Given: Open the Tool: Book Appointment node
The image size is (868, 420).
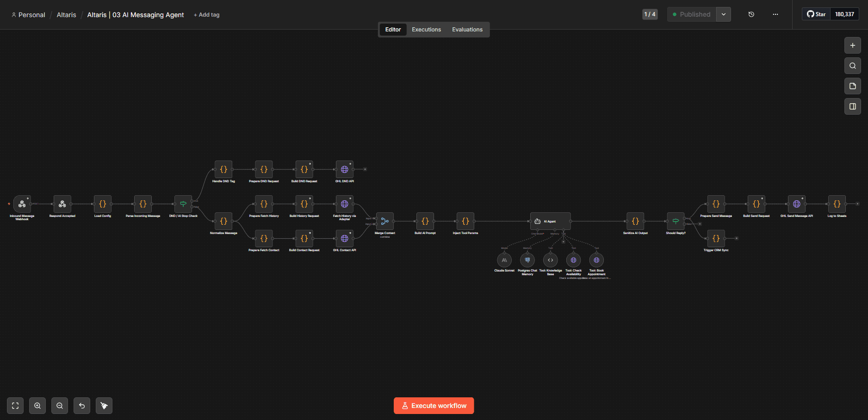Looking at the screenshot, I should (596, 260).
